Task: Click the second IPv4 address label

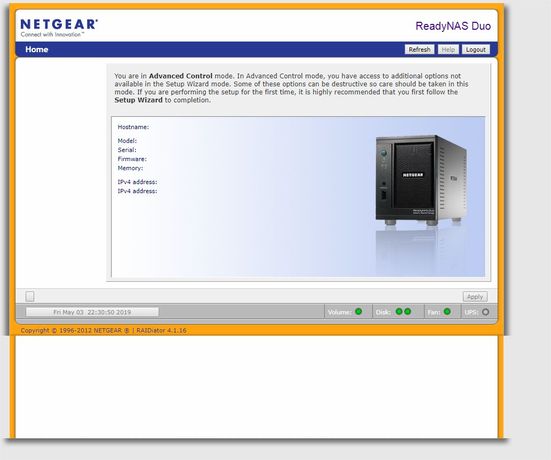Action: pos(137,191)
